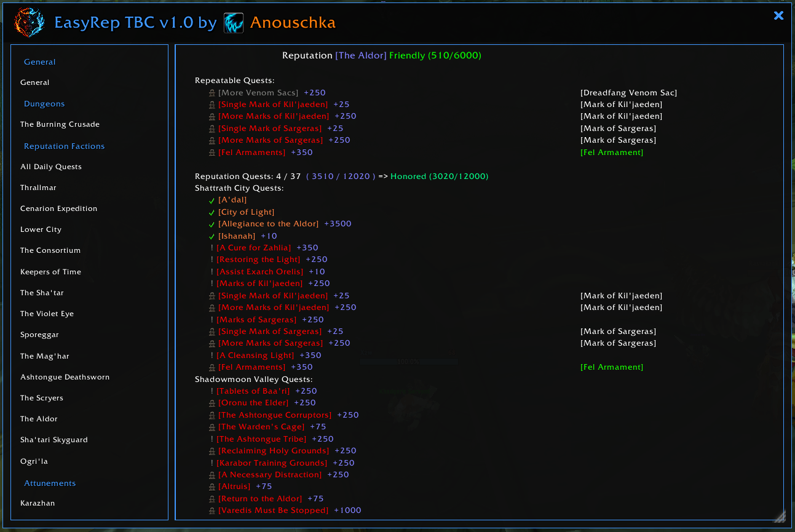Click the Dungeons section heading in the sidebar
The image size is (795, 532).
point(44,104)
